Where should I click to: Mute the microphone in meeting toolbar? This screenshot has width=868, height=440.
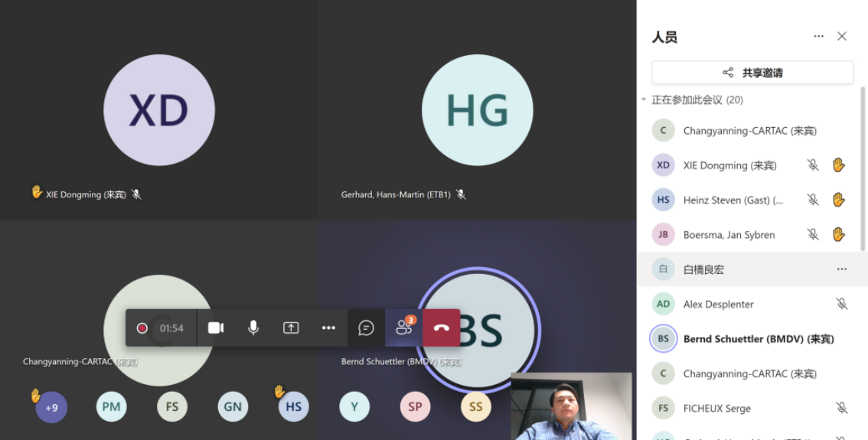[253, 328]
